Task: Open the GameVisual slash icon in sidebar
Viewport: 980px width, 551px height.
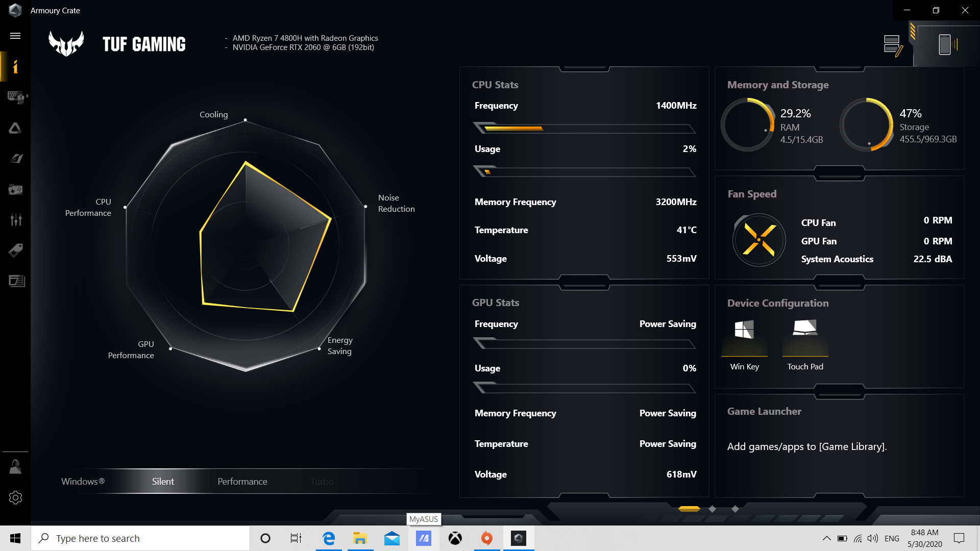Action: (x=16, y=159)
